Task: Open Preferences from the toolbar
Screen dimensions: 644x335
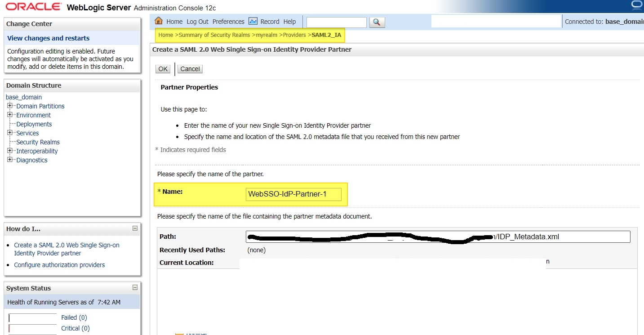Action: (228, 22)
